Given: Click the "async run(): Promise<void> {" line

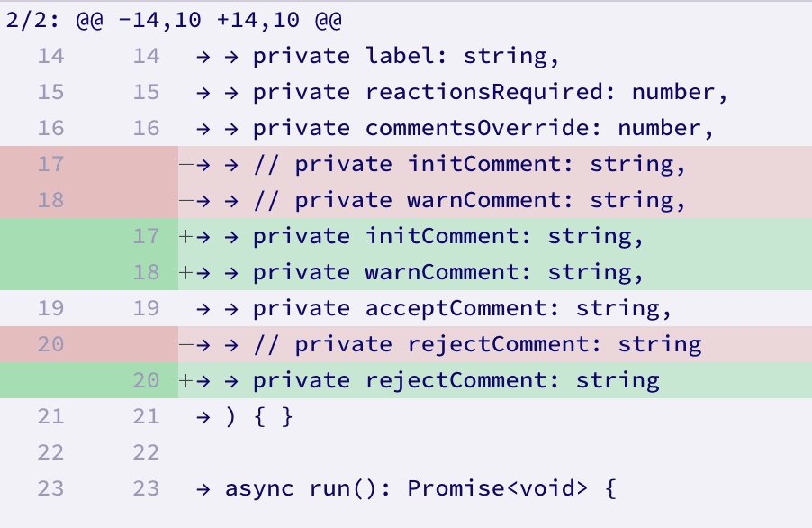Looking at the screenshot, I should tap(420, 488).
